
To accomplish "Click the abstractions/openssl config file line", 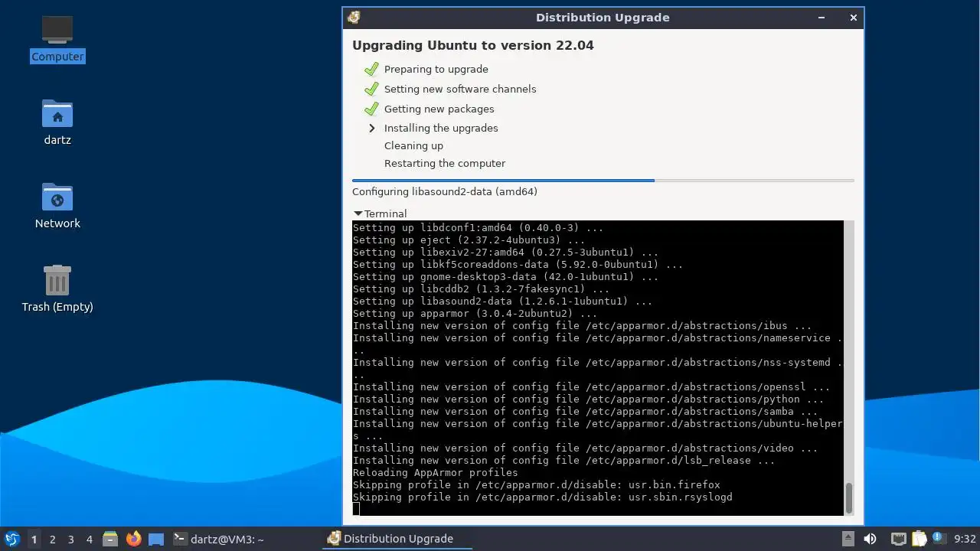I will tap(591, 386).
